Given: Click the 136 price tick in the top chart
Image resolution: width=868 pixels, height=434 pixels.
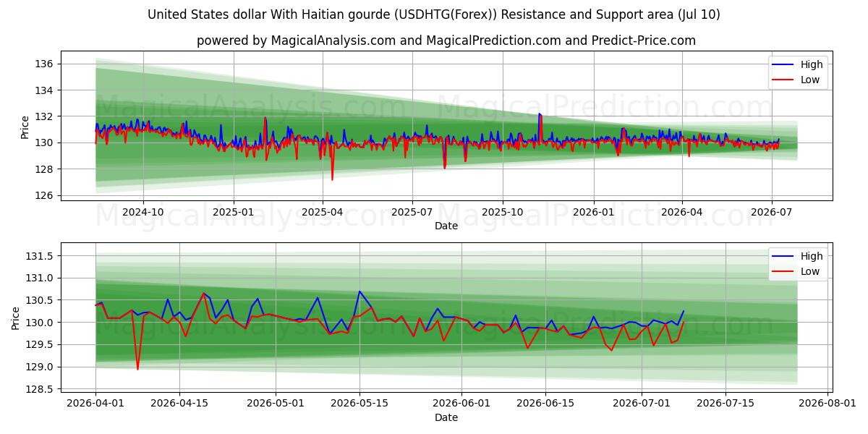Looking at the screenshot, I should point(45,64).
